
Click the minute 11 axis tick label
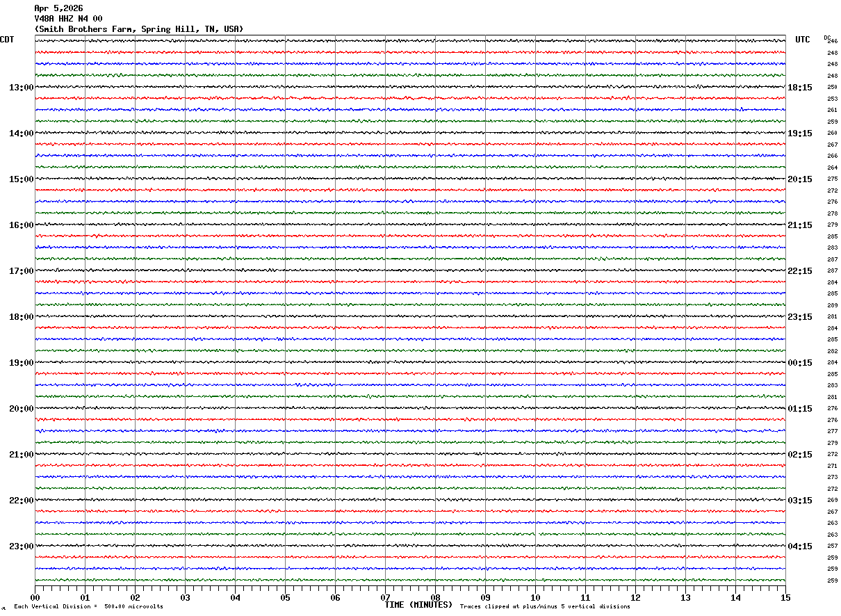(586, 597)
